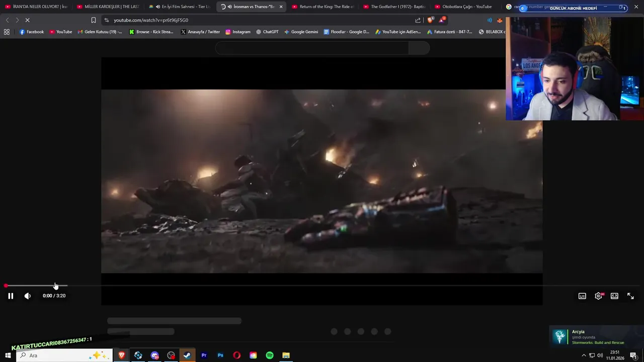Open the Fatura özeti bookmark
The height and width of the screenshot is (362, 644).
[x=449, y=32]
